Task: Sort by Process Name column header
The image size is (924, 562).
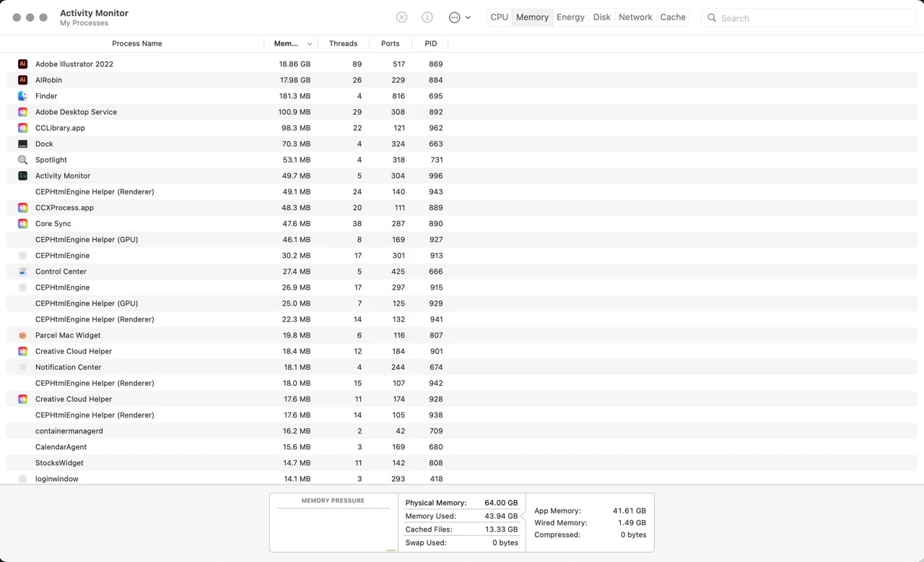Action: pyautogui.click(x=137, y=43)
